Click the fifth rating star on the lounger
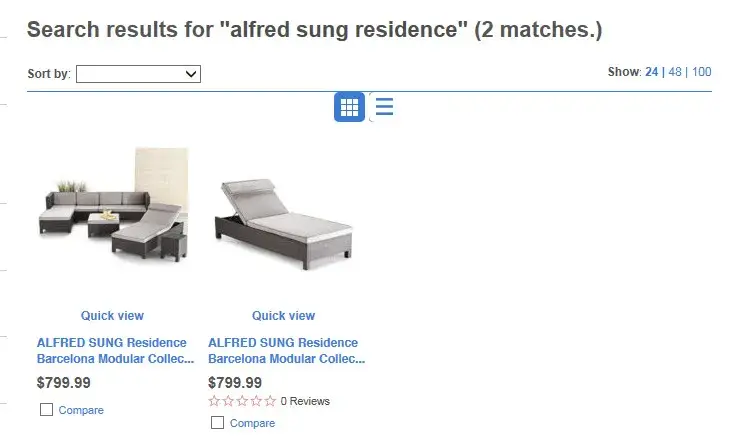 coord(270,401)
